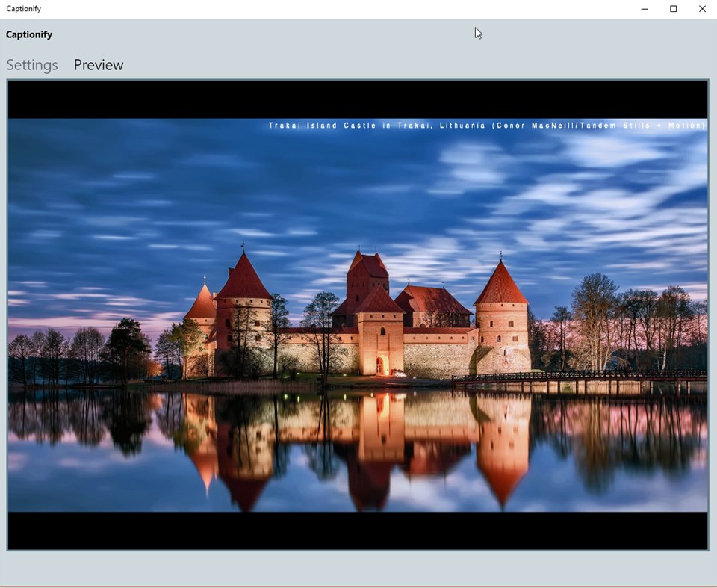Click the Captionify title bar text

(23, 8)
